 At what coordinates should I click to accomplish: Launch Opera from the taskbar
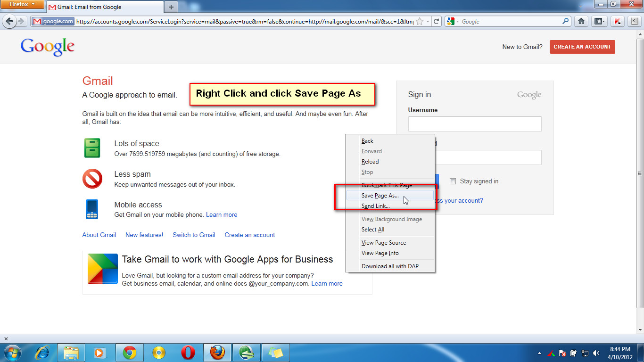pyautogui.click(x=188, y=353)
